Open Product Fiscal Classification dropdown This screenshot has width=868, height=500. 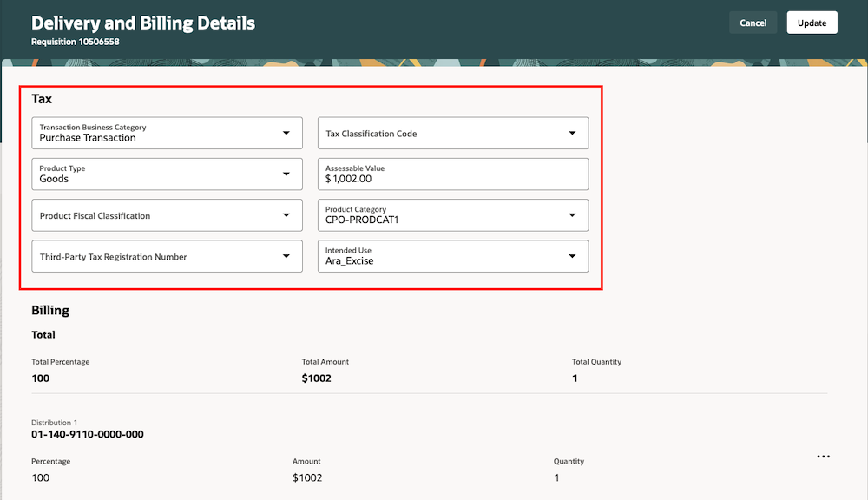(168, 215)
